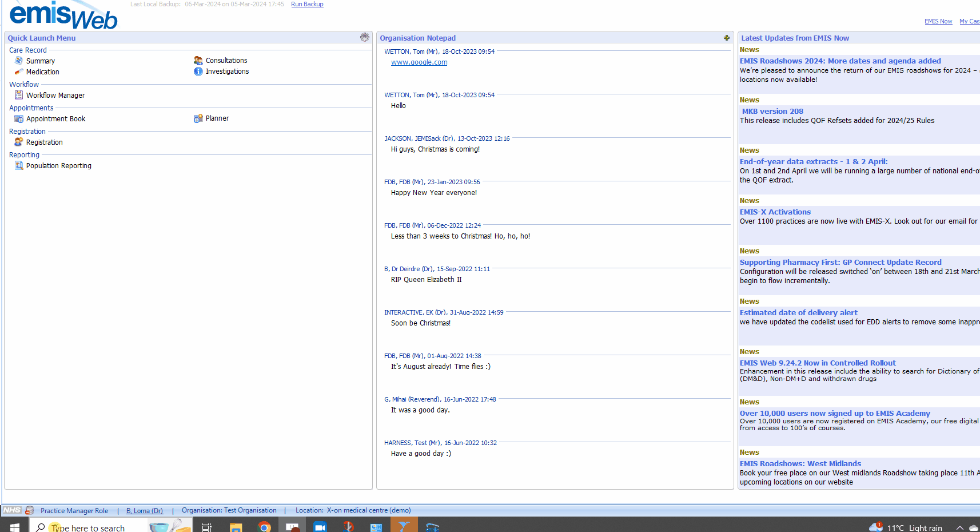The width and height of the screenshot is (980, 532).
Task: Select the note 'Hello' by WETTON, Tom
Action: [x=399, y=106]
